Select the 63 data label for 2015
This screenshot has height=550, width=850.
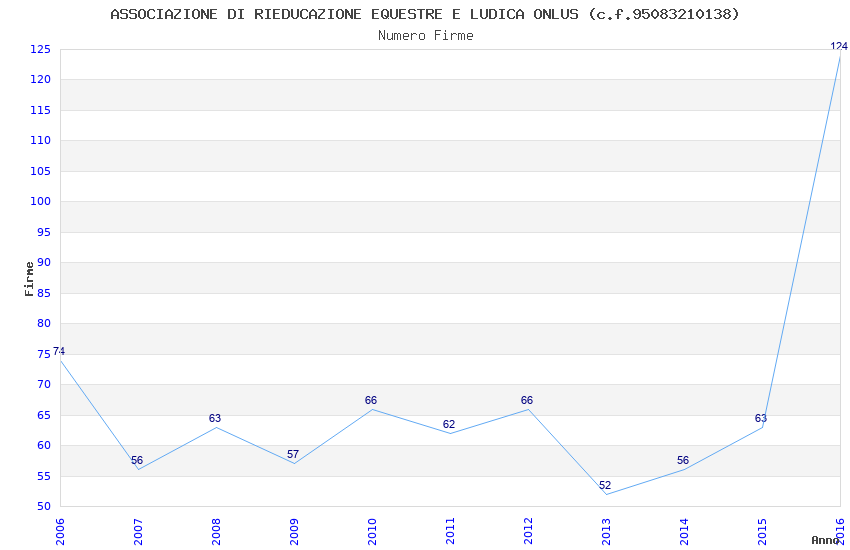click(761, 419)
